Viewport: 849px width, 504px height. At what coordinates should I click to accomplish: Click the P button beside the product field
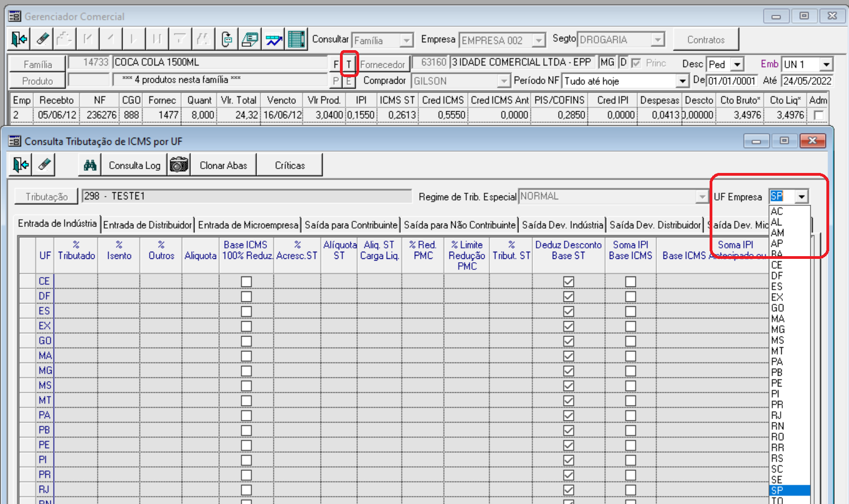(x=336, y=81)
